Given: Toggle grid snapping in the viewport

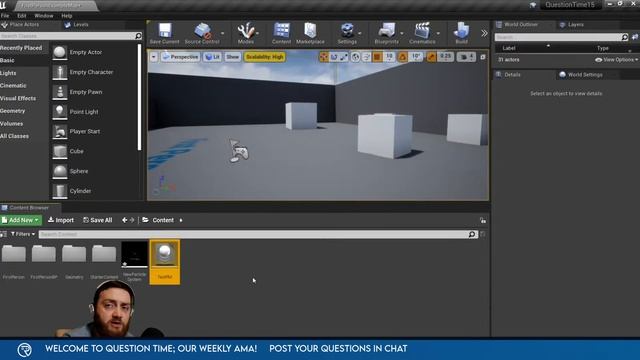Looking at the screenshot, I should pyautogui.click(x=378, y=57).
